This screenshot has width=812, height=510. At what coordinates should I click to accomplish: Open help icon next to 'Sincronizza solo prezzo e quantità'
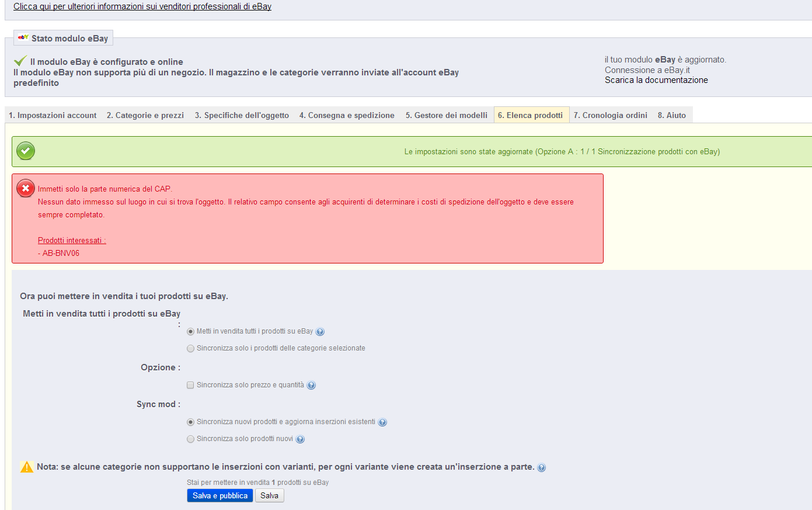pos(311,386)
